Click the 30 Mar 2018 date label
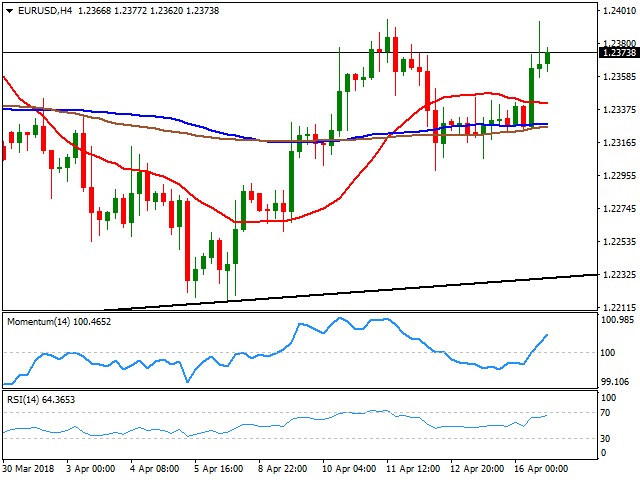The image size is (640, 480). tap(29, 469)
